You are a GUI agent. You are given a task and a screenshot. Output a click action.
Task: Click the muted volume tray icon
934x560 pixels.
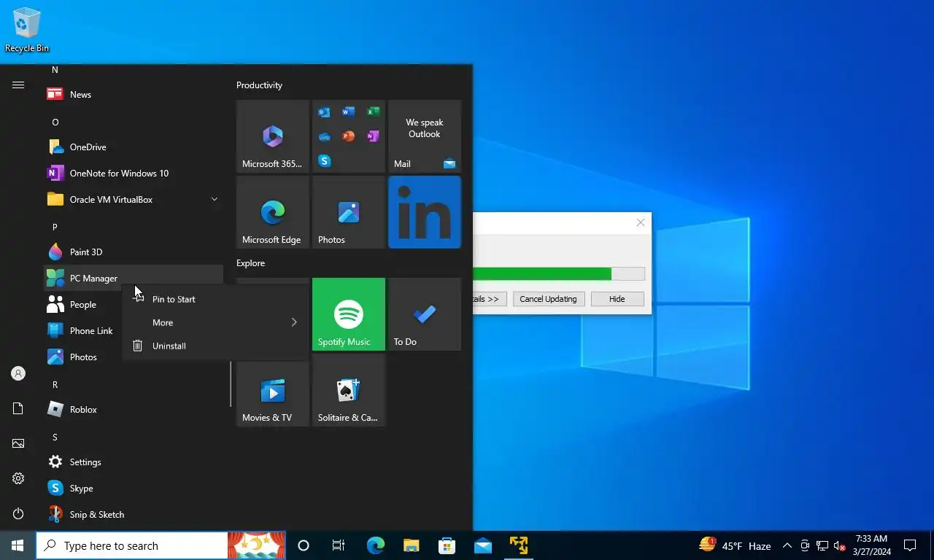point(839,545)
